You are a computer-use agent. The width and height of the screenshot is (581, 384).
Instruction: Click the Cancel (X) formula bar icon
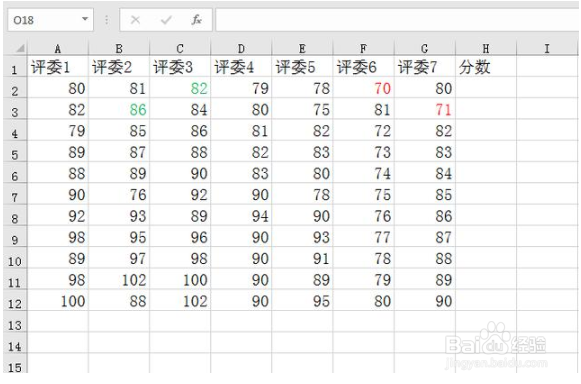135,20
